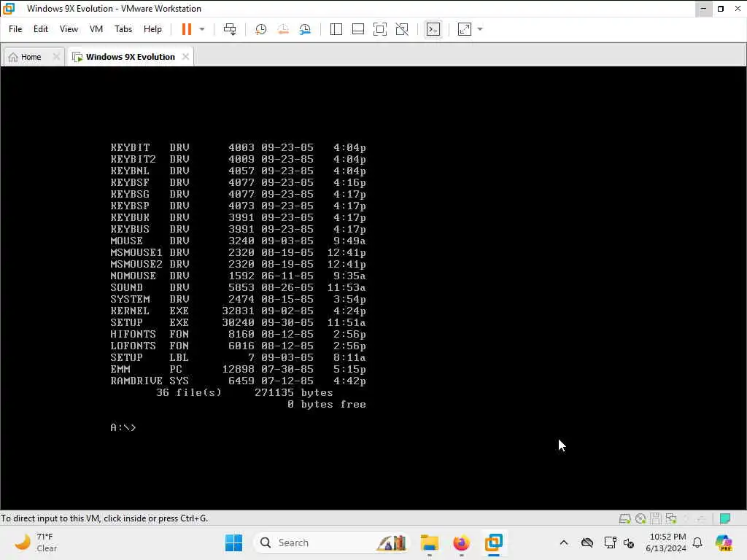Click the CD/DVD drive status icon
Screen dimensions: 747x560
(640, 518)
